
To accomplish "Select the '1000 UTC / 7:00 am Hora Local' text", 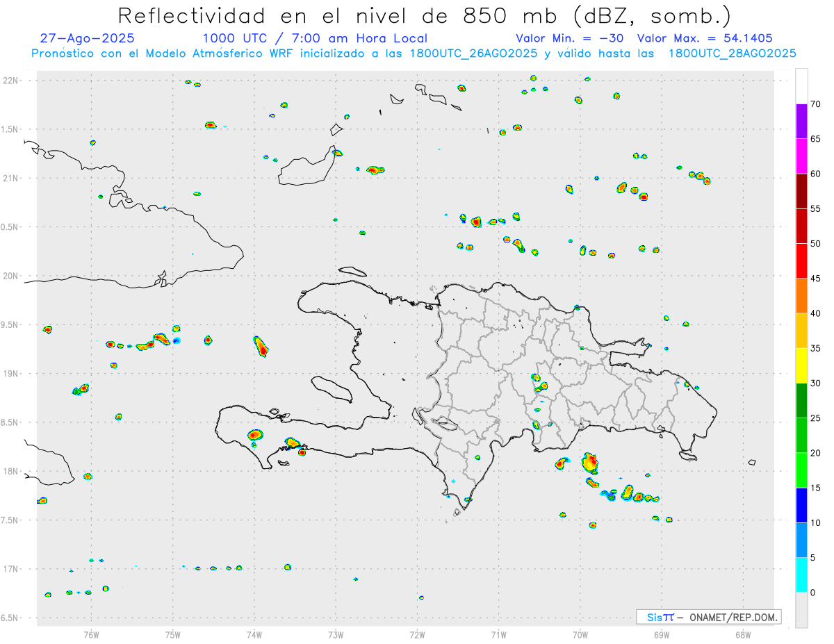I will [315, 38].
